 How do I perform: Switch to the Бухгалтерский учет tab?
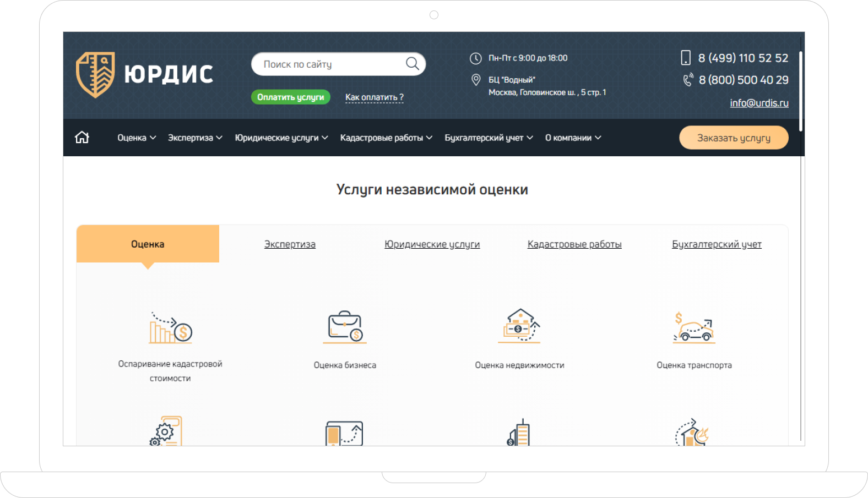coord(717,244)
